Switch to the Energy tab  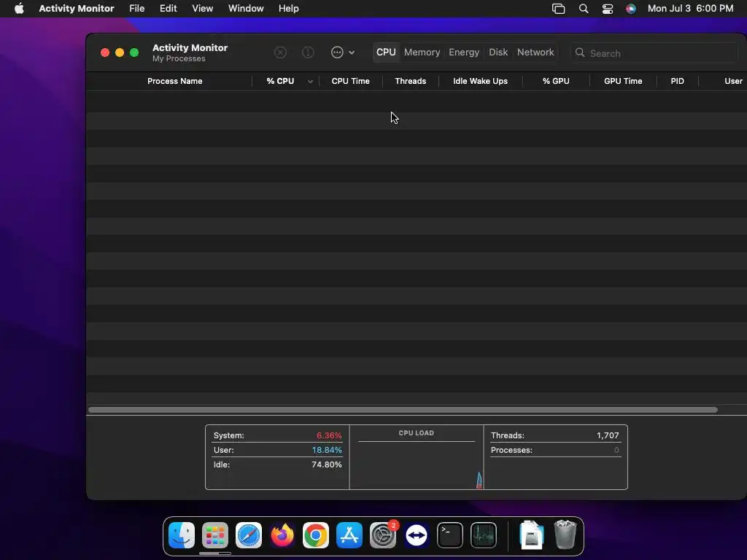click(x=464, y=52)
